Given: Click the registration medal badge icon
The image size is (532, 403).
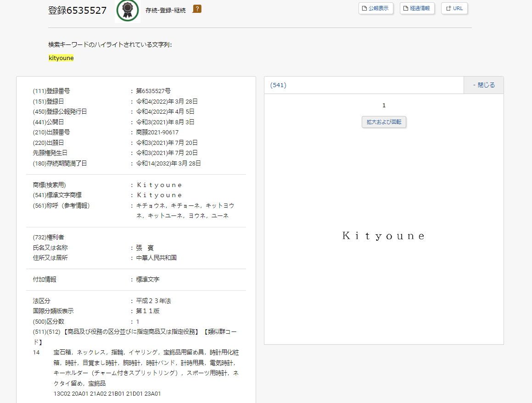Looking at the screenshot, I should [x=128, y=10].
